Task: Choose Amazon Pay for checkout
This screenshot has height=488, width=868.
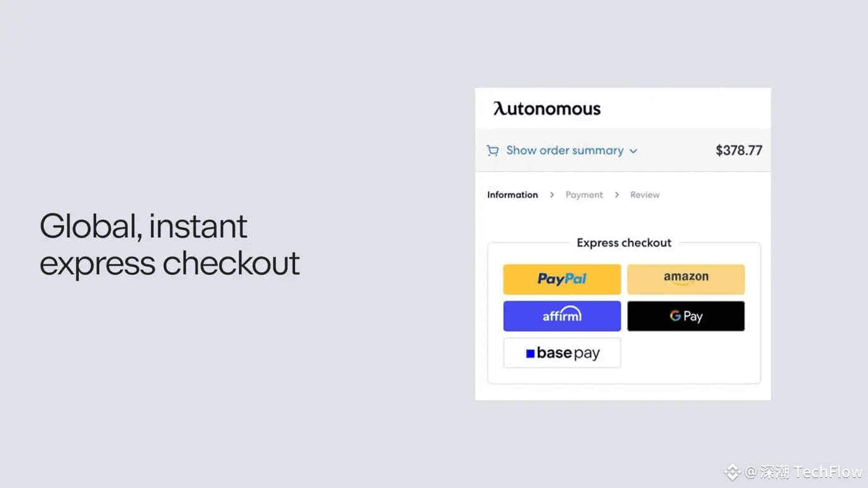Action: point(685,279)
